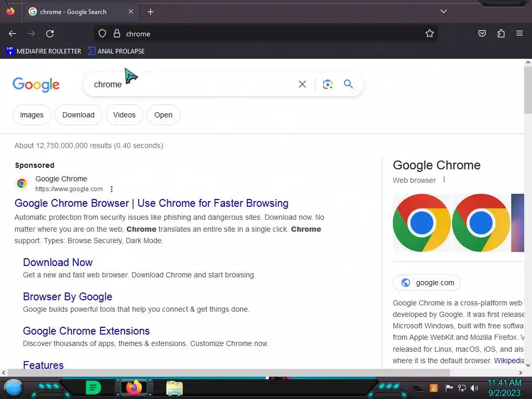Open the tracking protection shield icon
532x399 pixels.
[x=102, y=34]
